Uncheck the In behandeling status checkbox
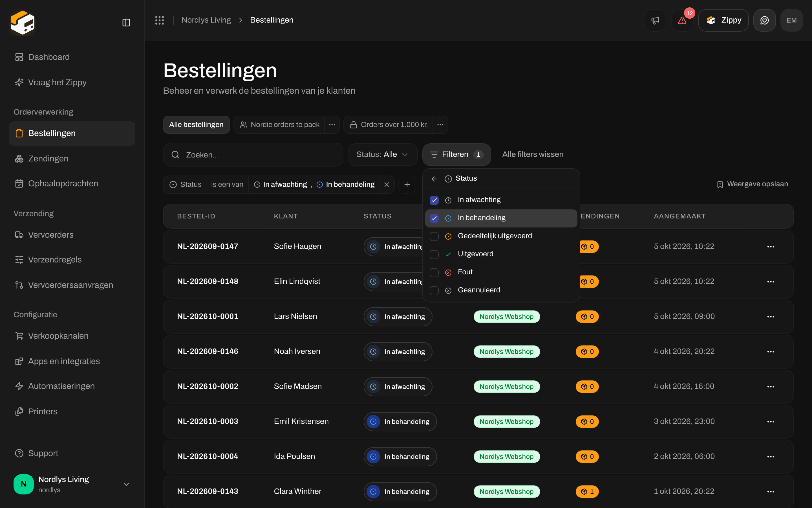 (434, 218)
